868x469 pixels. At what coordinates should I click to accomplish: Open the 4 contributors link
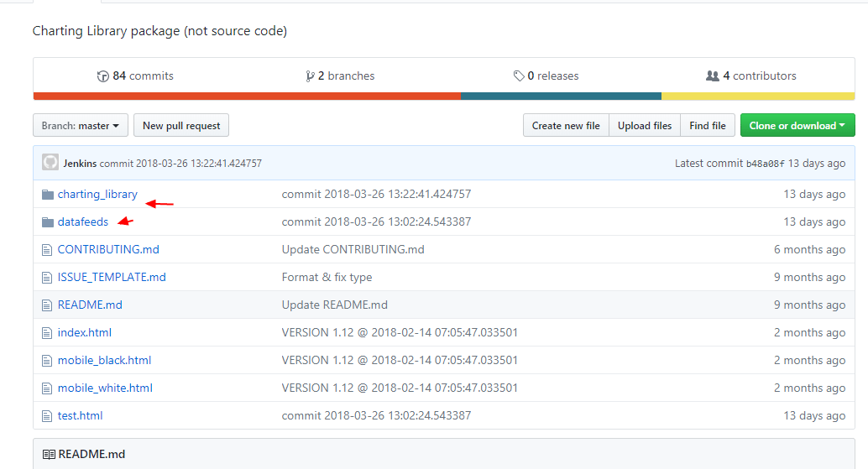coord(751,76)
